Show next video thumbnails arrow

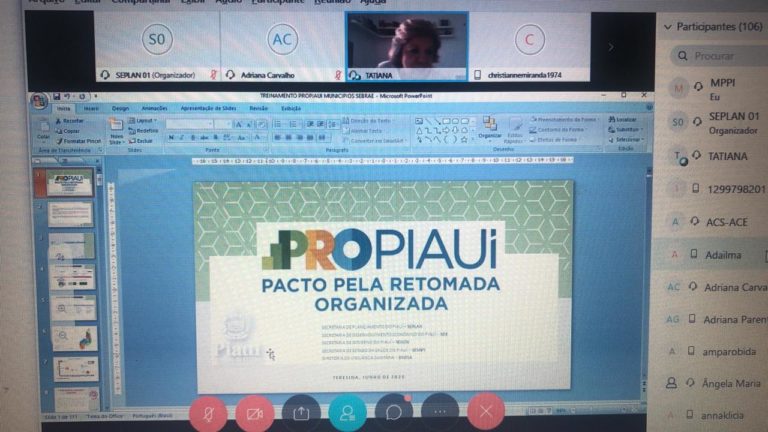[x=611, y=47]
